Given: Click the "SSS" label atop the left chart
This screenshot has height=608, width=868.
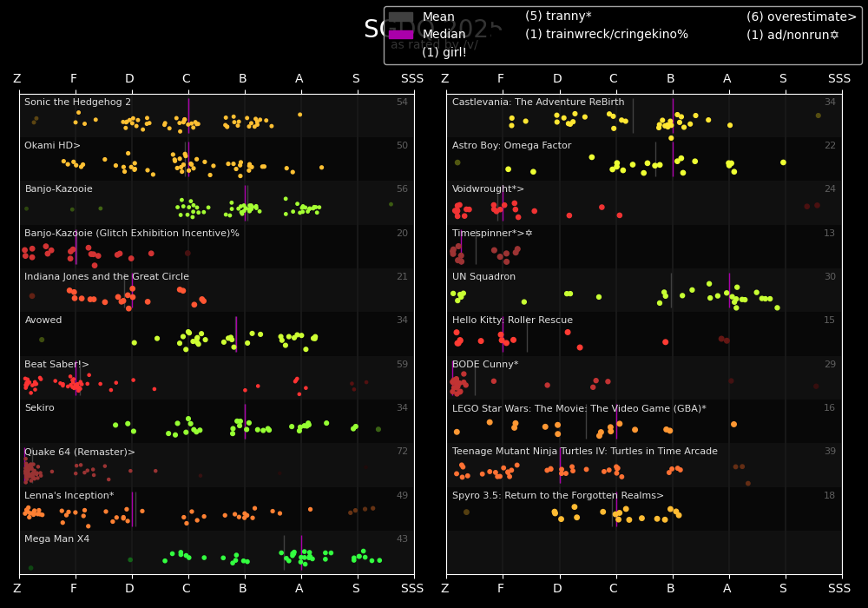Looking at the screenshot, I should pos(412,79).
